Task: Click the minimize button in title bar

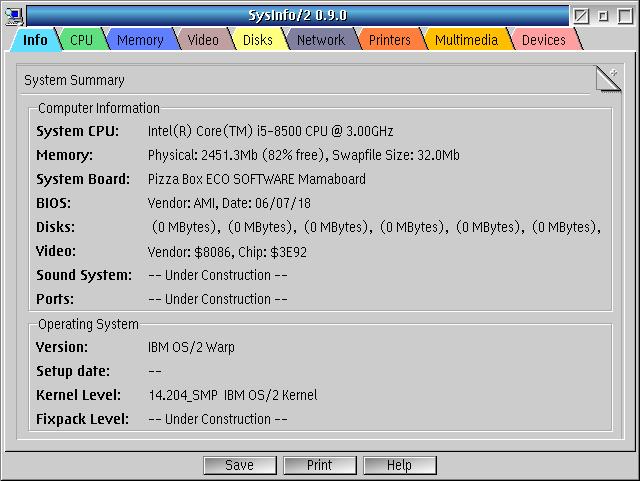Action: pyautogui.click(x=603, y=16)
